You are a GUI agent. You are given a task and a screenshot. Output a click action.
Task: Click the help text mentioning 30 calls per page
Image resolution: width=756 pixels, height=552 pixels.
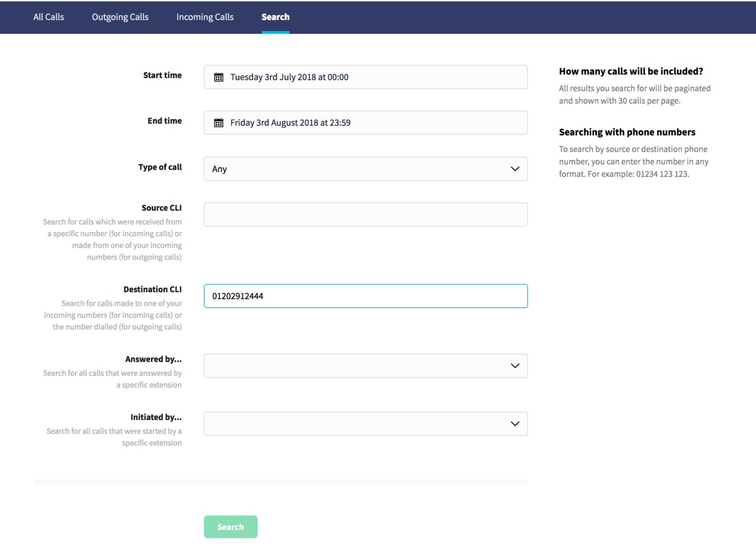(x=634, y=95)
